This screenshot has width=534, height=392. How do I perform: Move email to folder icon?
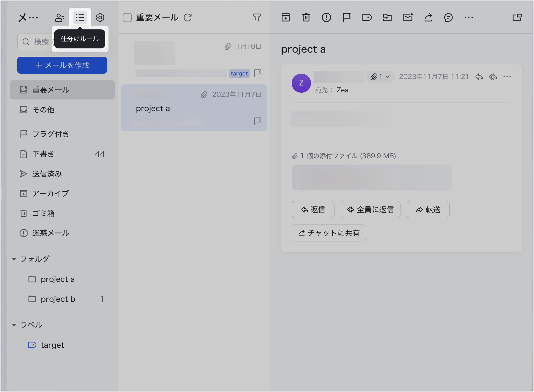pyautogui.click(x=387, y=18)
